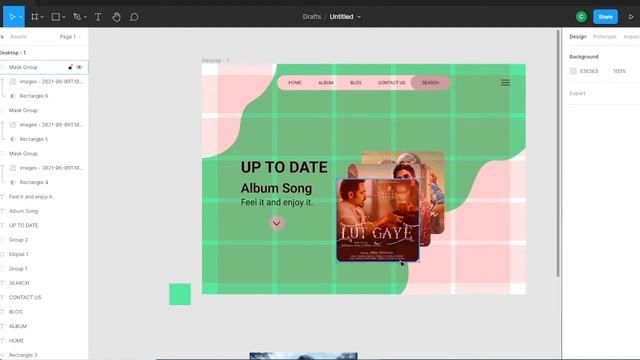The width and height of the screenshot is (640, 360).
Task: Click CONTACT US in the design navbar
Action: pyautogui.click(x=391, y=82)
